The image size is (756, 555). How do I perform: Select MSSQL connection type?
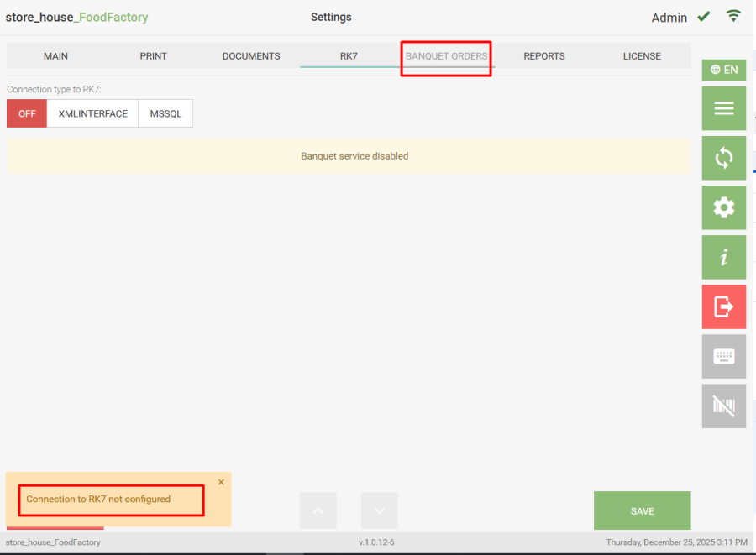pyautogui.click(x=165, y=113)
